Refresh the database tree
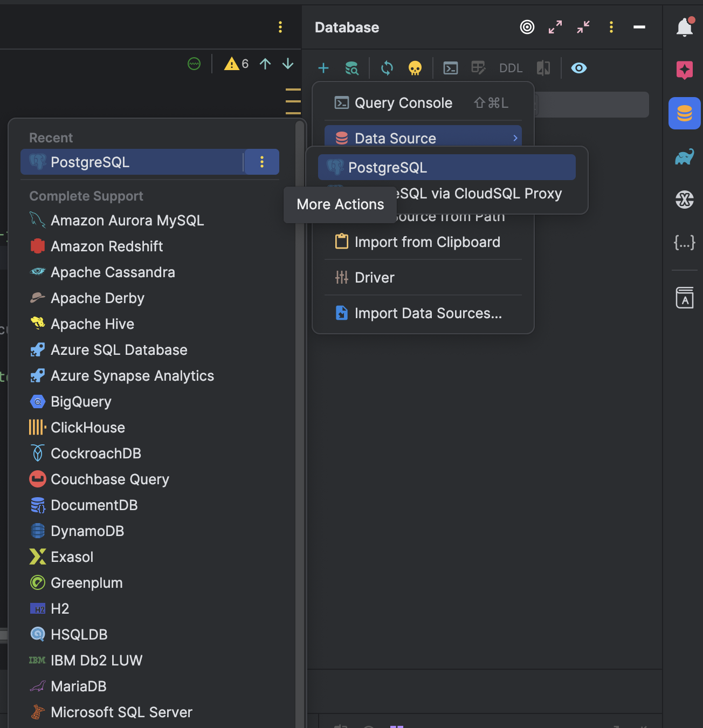Screen dimensions: 703x728 click(387, 68)
